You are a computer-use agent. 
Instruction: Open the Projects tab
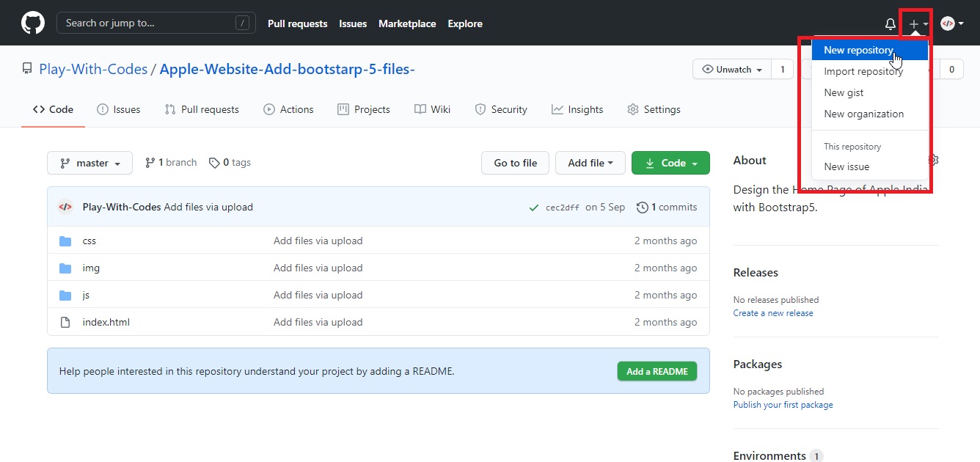364,109
